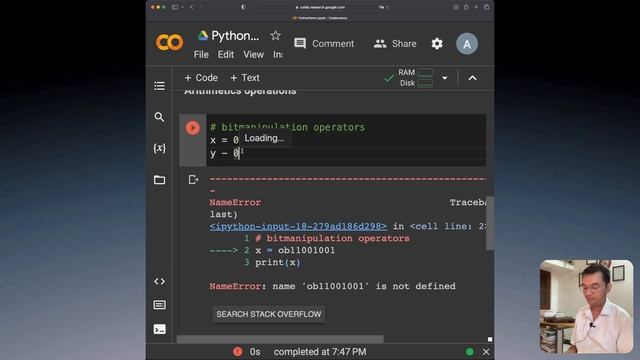Click SEARCH STACK OVERFLOW button
The image size is (640, 360).
269,314
